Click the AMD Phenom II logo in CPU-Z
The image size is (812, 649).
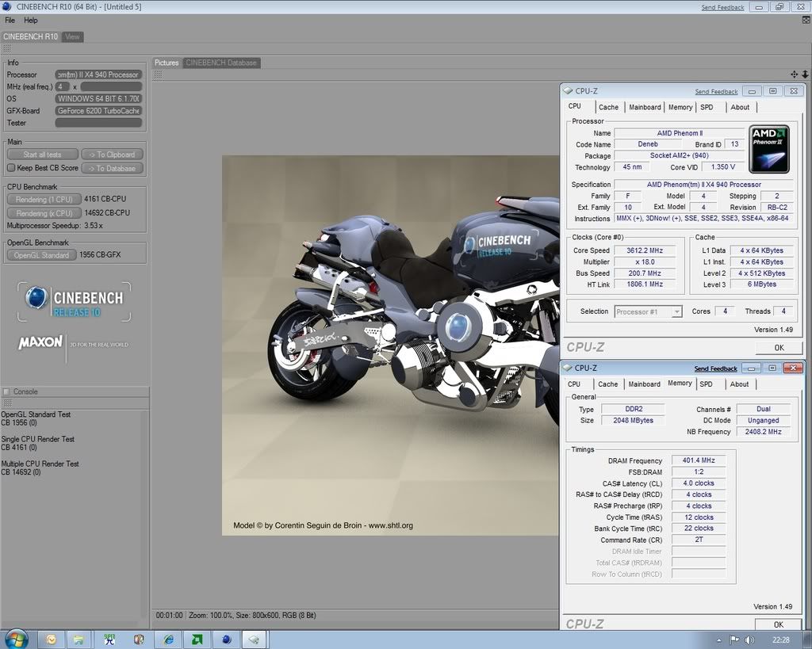[x=769, y=148]
